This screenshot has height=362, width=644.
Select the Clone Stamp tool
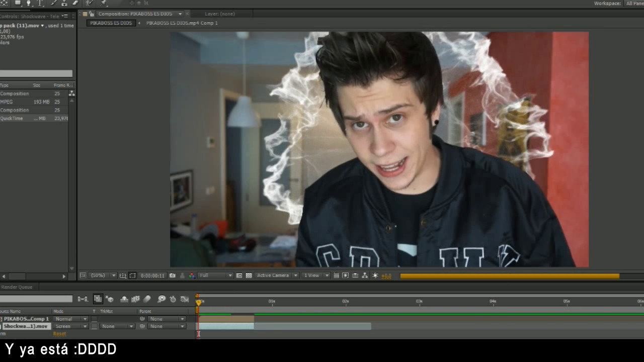[64, 3]
